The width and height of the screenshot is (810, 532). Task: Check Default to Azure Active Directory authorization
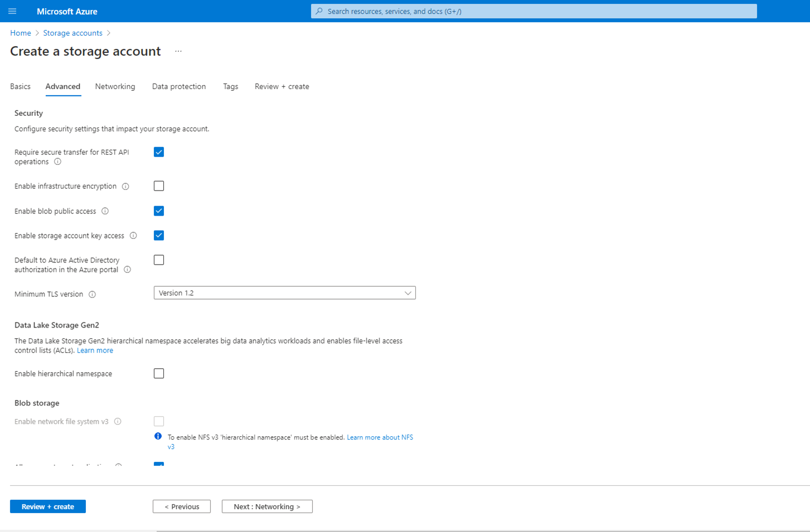click(159, 260)
